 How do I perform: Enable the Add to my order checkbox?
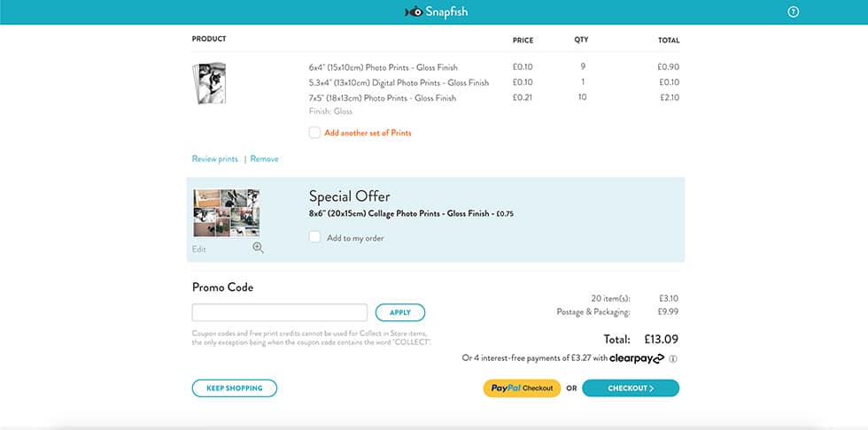pyautogui.click(x=314, y=237)
